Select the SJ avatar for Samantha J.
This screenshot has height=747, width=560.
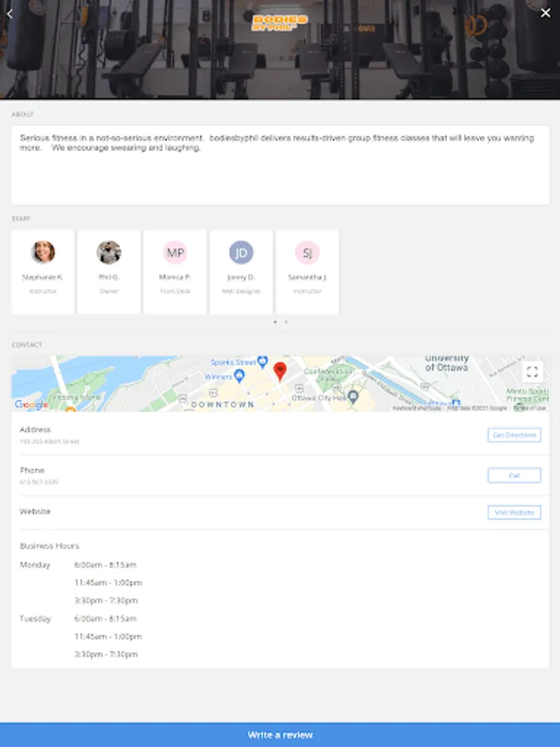point(307,252)
